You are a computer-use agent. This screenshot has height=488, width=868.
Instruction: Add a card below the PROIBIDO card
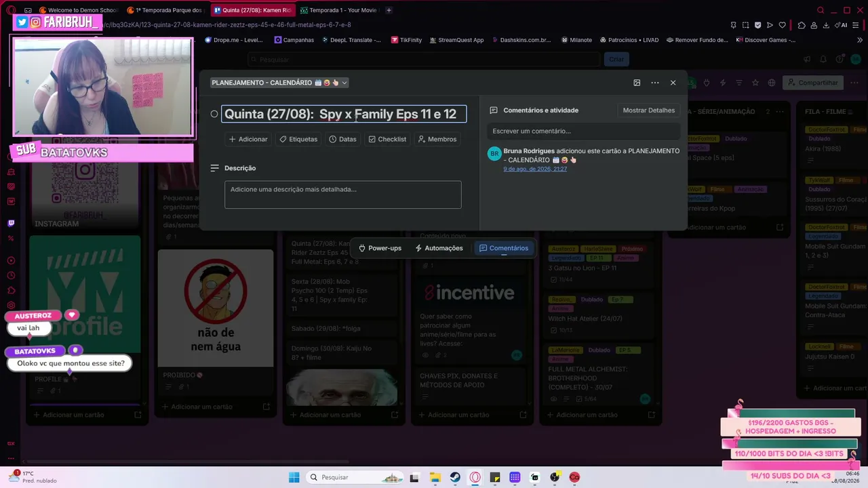201,407
